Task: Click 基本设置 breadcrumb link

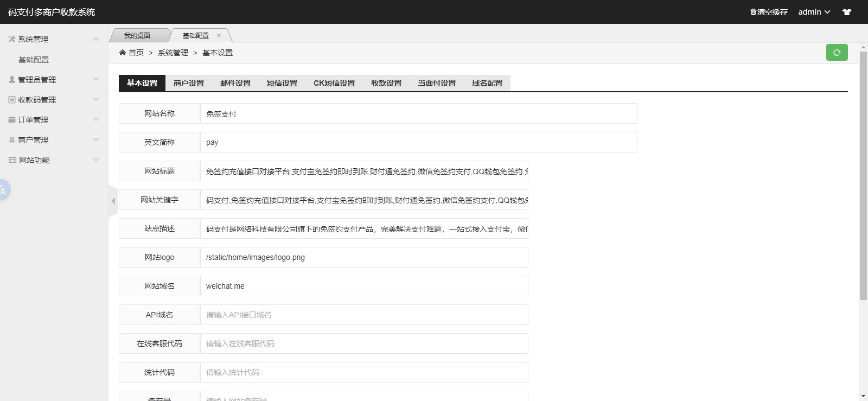Action: coord(218,53)
